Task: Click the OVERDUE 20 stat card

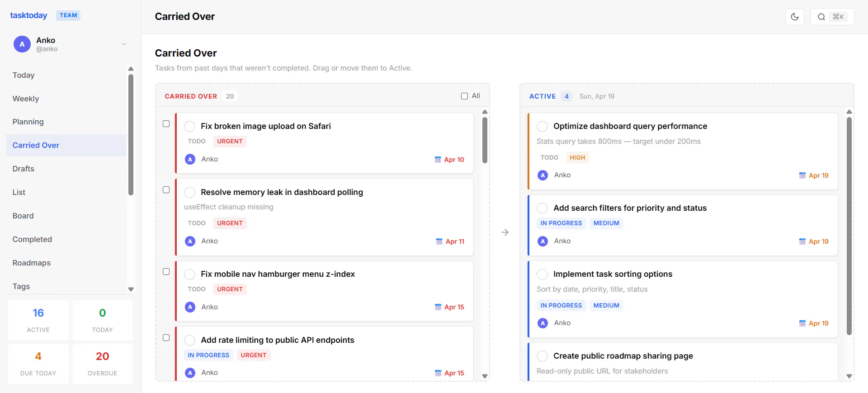Action: pos(103,364)
